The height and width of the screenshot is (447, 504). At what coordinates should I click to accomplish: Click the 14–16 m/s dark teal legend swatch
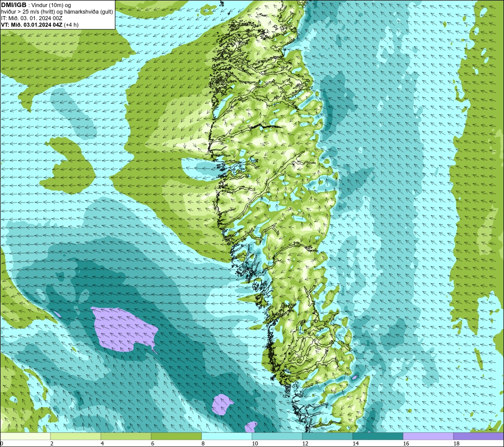click(377, 436)
